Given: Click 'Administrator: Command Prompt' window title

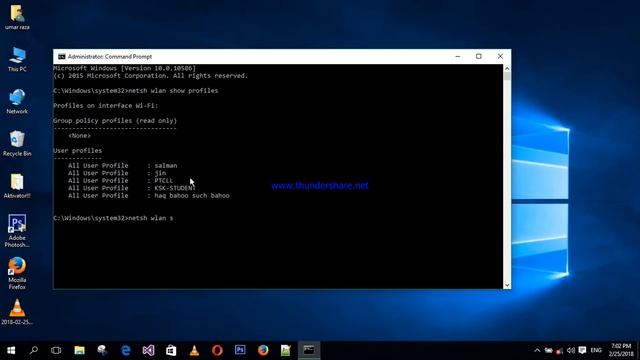Looking at the screenshot, I should [110, 56].
